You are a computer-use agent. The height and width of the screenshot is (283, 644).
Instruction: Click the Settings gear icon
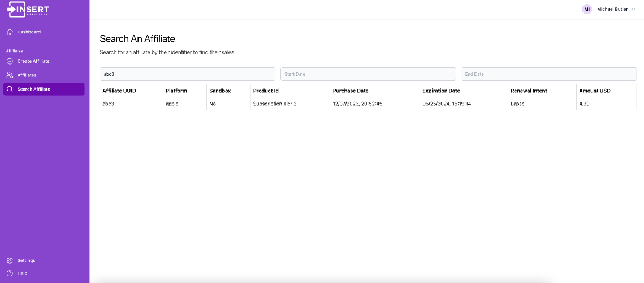click(10, 260)
